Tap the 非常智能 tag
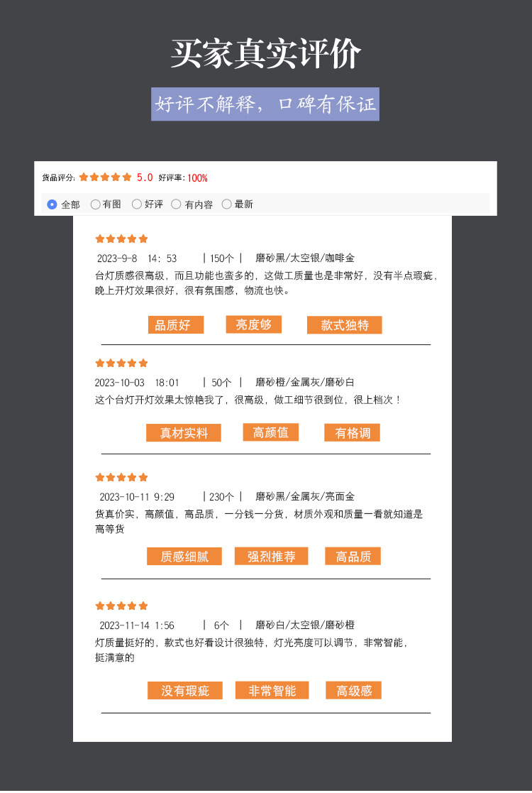Image resolution: width=532 pixels, height=793 pixels. (272, 690)
